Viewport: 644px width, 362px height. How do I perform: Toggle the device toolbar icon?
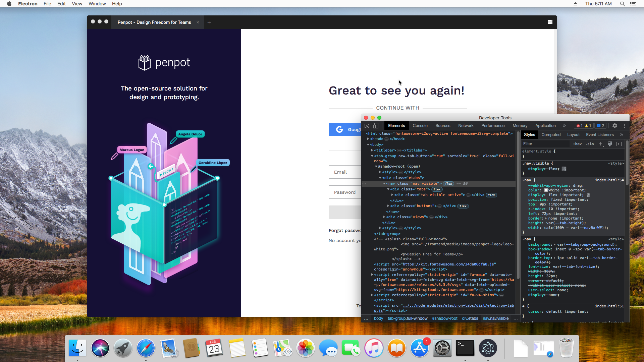coord(376,126)
